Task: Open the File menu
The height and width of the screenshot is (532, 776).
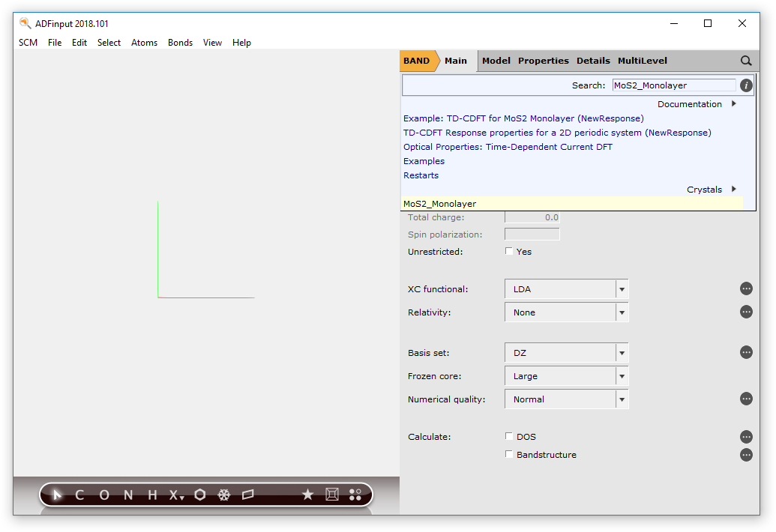Action: point(55,43)
